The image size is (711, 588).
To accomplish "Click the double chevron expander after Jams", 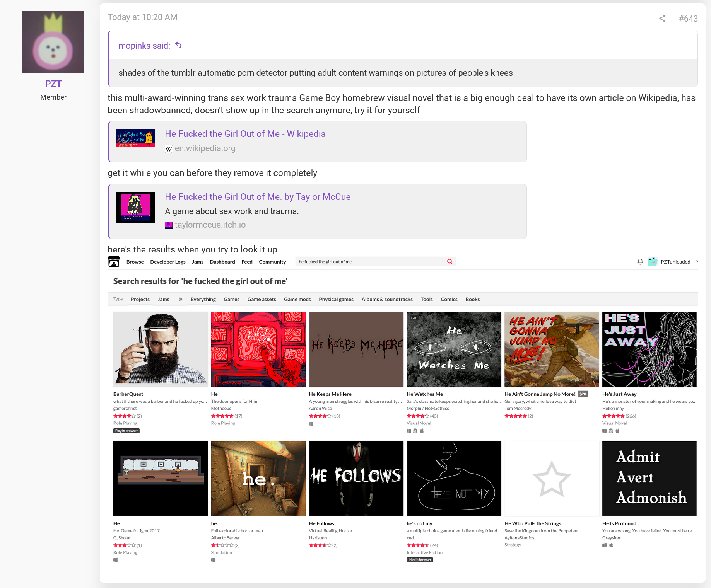I will click(181, 299).
